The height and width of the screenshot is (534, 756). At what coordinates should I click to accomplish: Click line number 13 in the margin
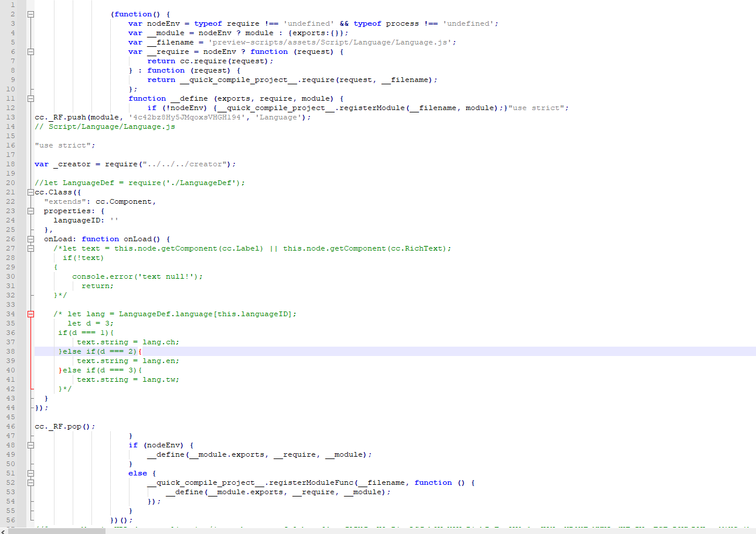click(11, 117)
